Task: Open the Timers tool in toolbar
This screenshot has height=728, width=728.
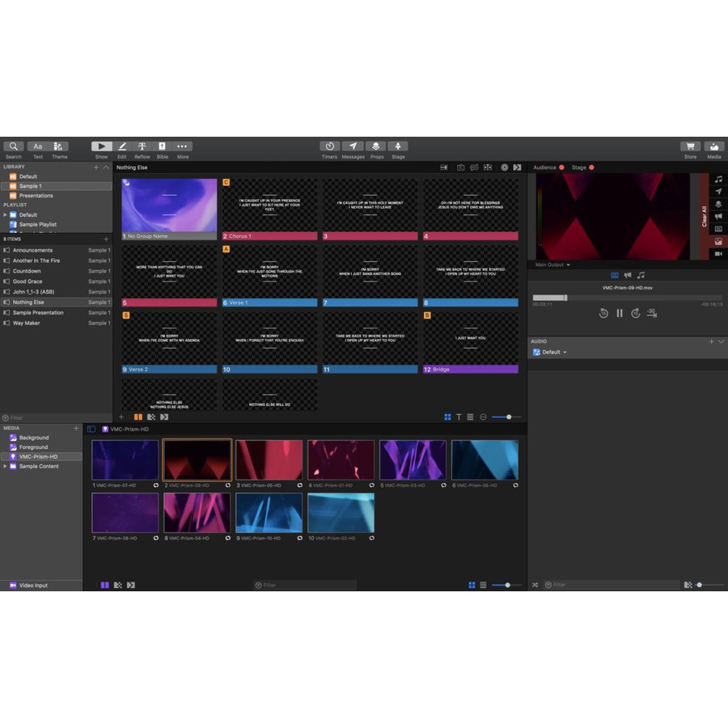Action: 329,146
